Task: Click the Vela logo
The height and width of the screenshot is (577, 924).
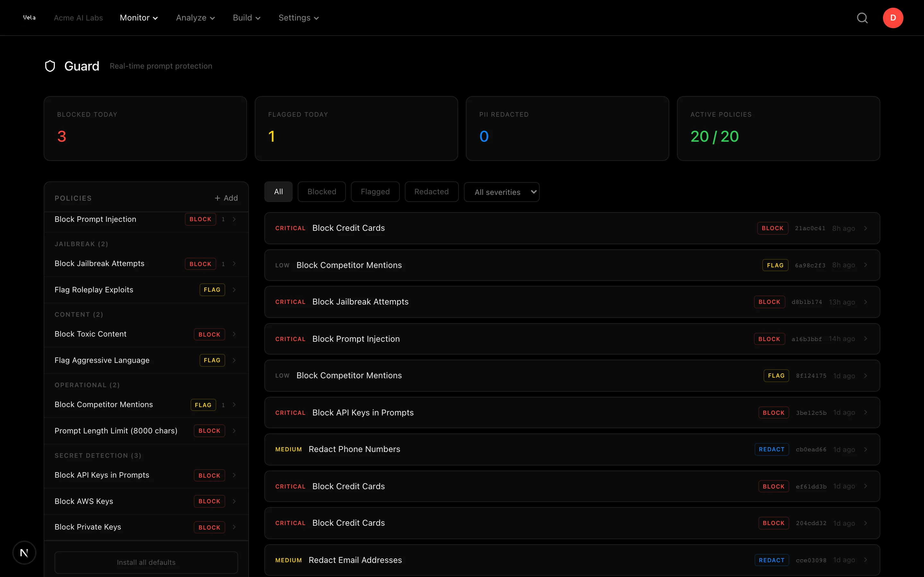Action: pos(30,17)
